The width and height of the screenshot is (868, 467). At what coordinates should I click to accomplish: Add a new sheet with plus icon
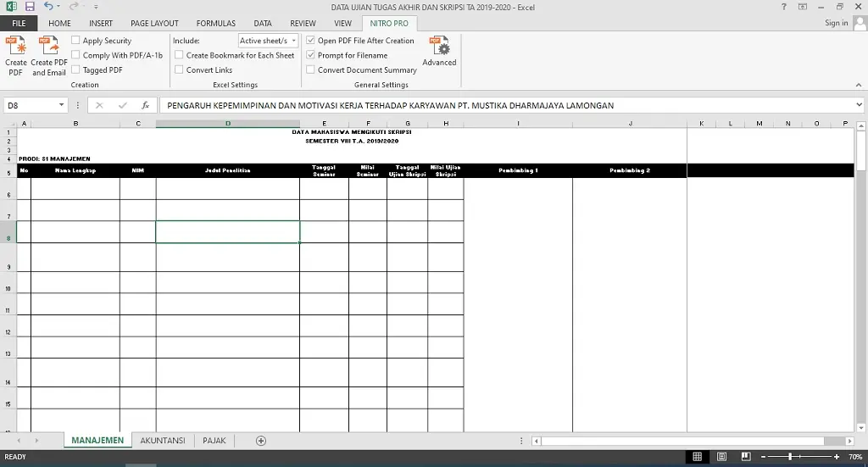pos(261,441)
